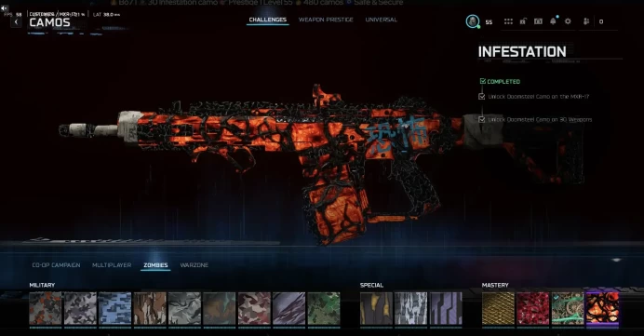Screen dimensions: 644x336
Task: Select the pale grey wavy Military camo
Action: tap(184, 309)
